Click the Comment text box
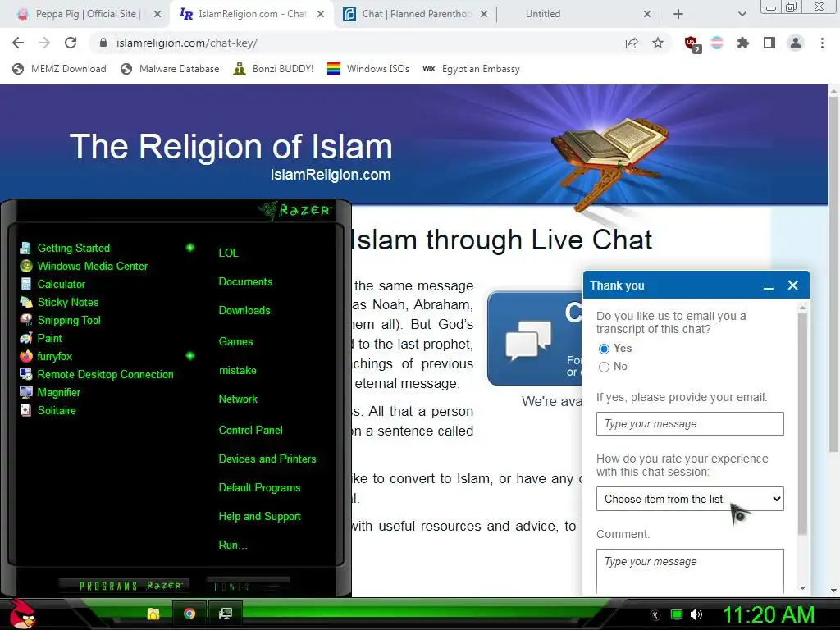 tap(690, 571)
